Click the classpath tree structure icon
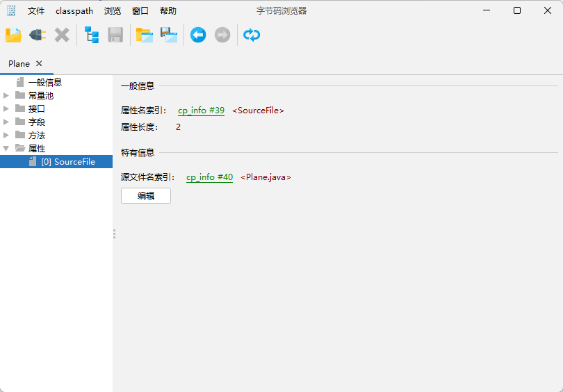The image size is (563, 392). pyautogui.click(x=92, y=35)
